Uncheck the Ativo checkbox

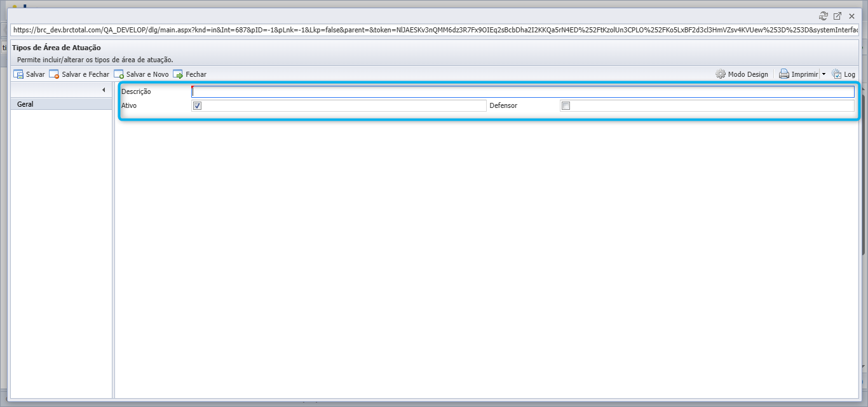[197, 106]
